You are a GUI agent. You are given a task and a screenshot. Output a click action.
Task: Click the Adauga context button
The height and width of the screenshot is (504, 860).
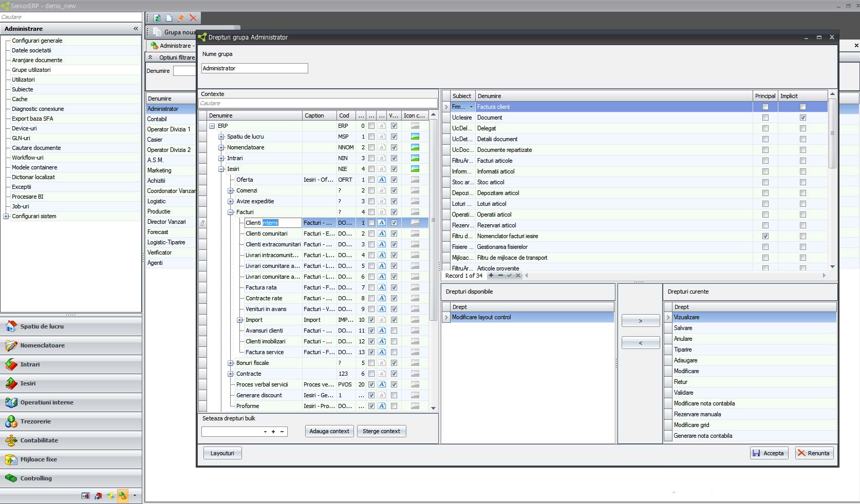pyautogui.click(x=329, y=431)
